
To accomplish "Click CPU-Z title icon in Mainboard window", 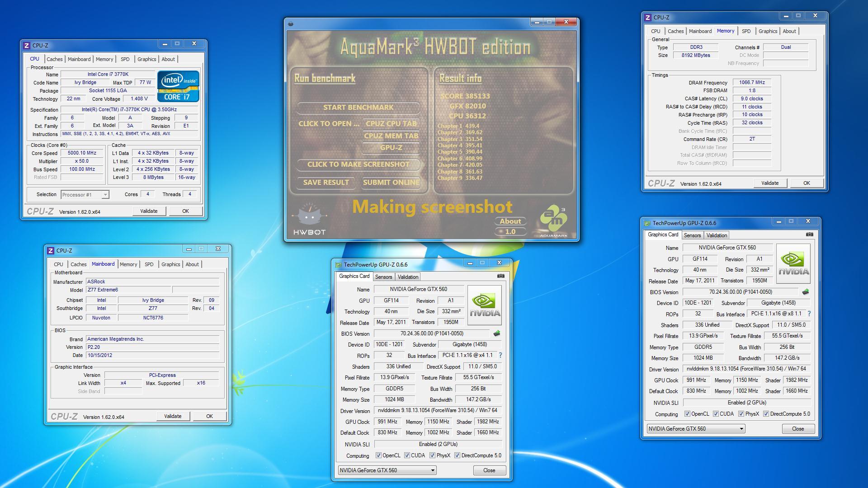I will pos(51,250).
